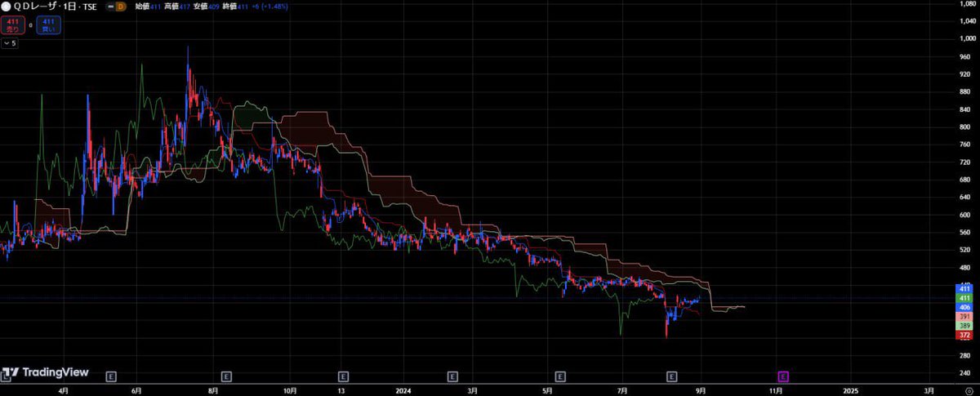980x396 pixels.
Task: Click the green 411 price label
Action: (x=964, y=299)
